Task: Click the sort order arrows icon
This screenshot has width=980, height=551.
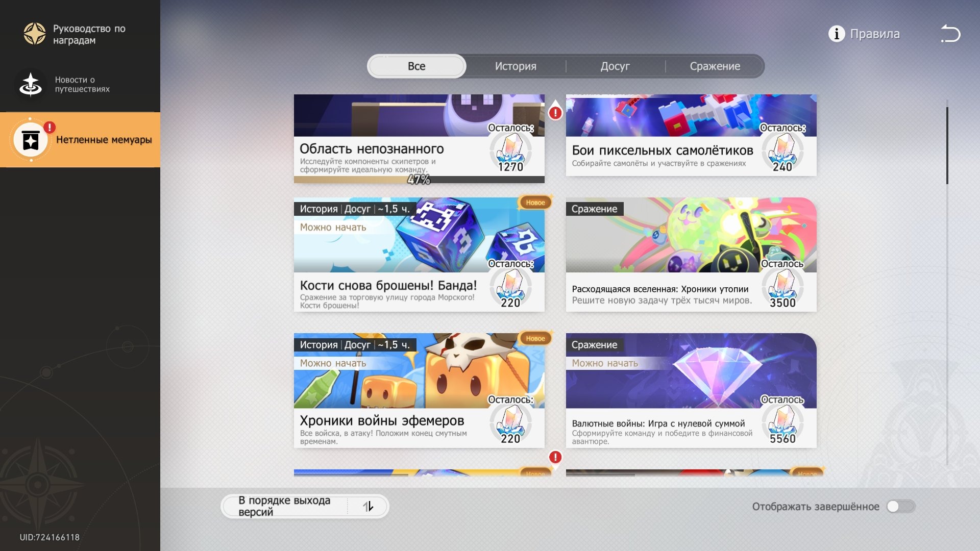Action: 368,506
